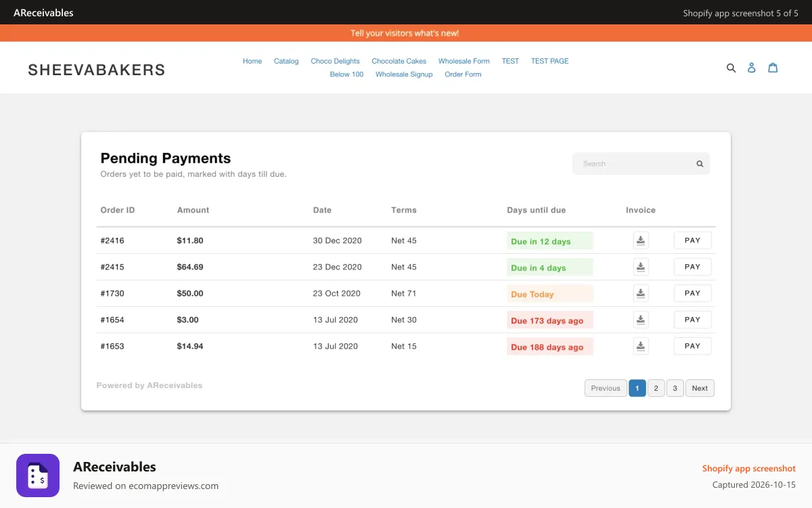812x508 pixels.
Task: Click the Due in 12 days badge
Action: tap(550, 241)
